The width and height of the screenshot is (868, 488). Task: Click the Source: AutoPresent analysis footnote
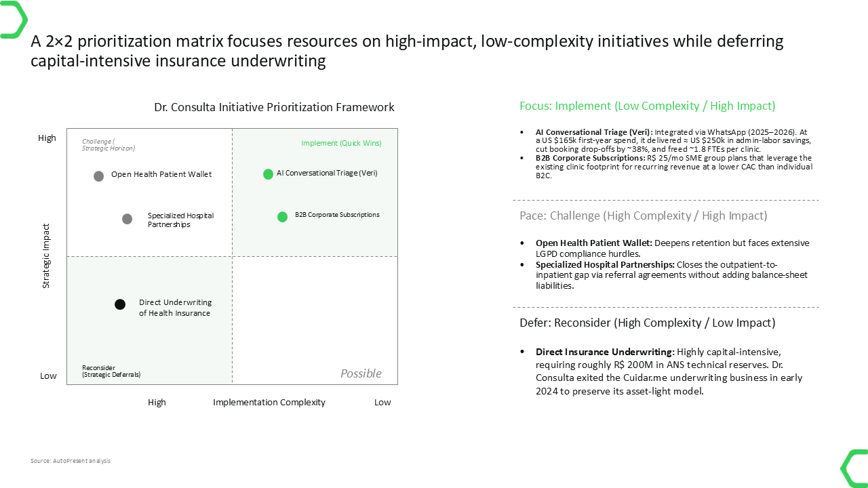[x=71, y=461]
